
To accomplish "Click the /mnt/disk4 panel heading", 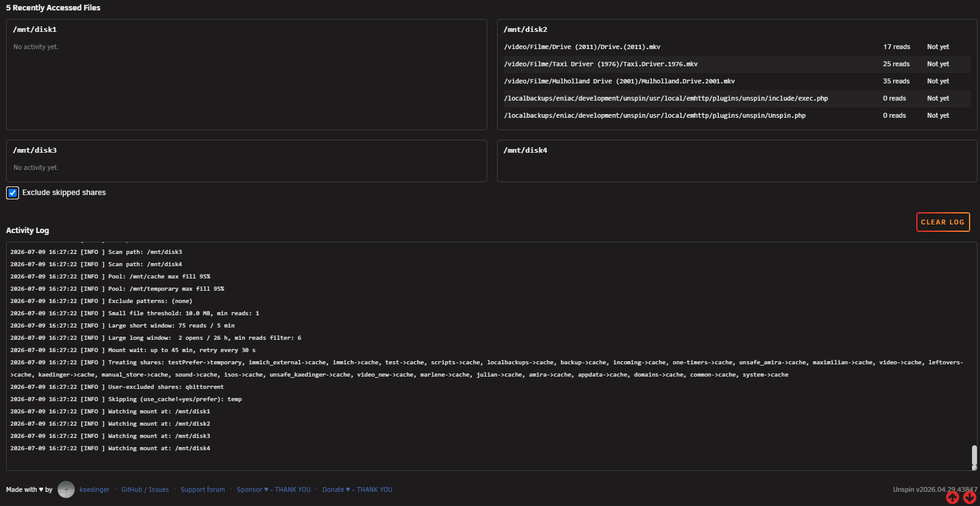I will (x=525, y=150).
